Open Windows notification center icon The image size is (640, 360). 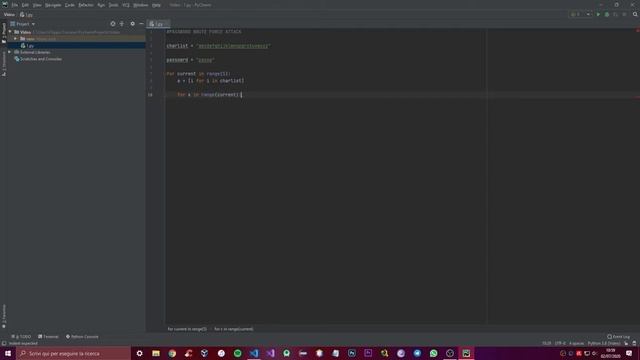tap(629, 353)
